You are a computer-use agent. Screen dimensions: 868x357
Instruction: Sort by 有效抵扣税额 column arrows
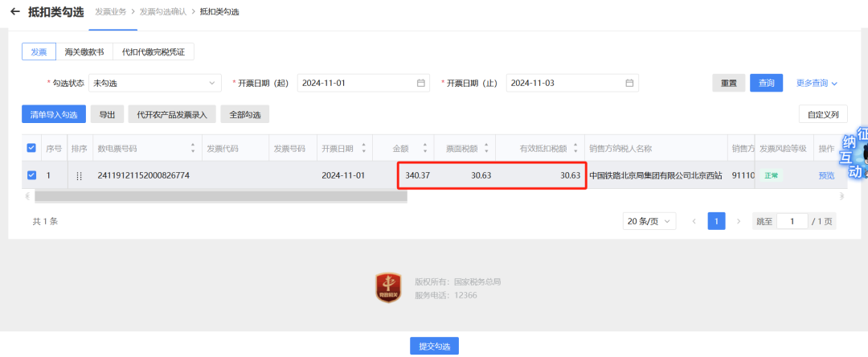[x=575, y=148]
